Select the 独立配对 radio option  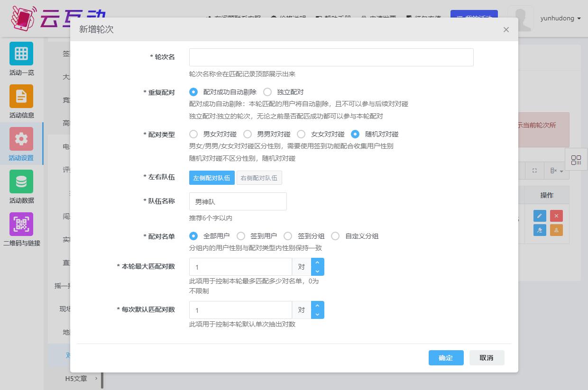point(268,92)
